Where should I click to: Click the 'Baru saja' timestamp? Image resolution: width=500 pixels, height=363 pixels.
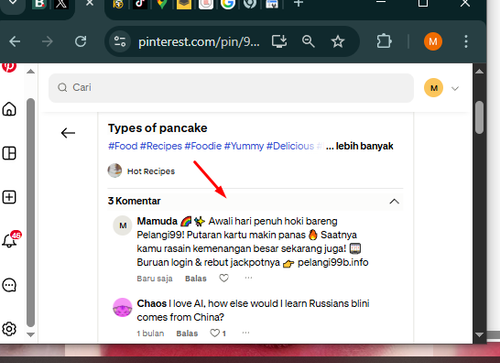(155, 278)
